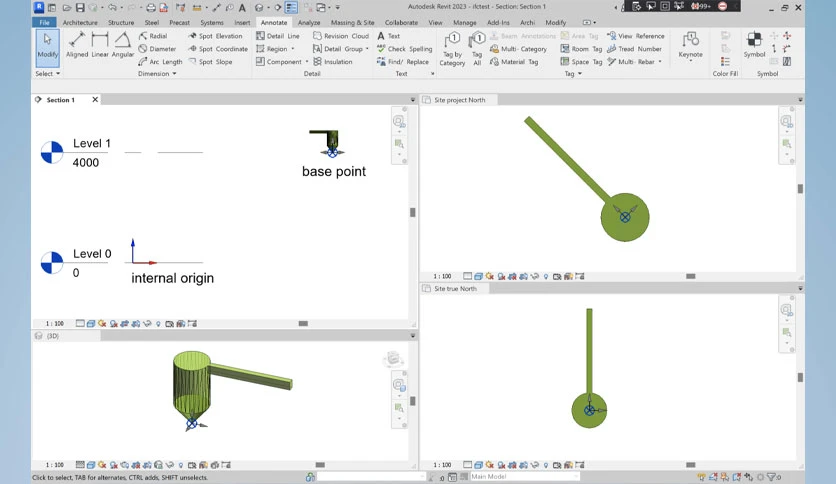
Task: Expand the Tag panel dropdown
Action: tap(573, 74)
